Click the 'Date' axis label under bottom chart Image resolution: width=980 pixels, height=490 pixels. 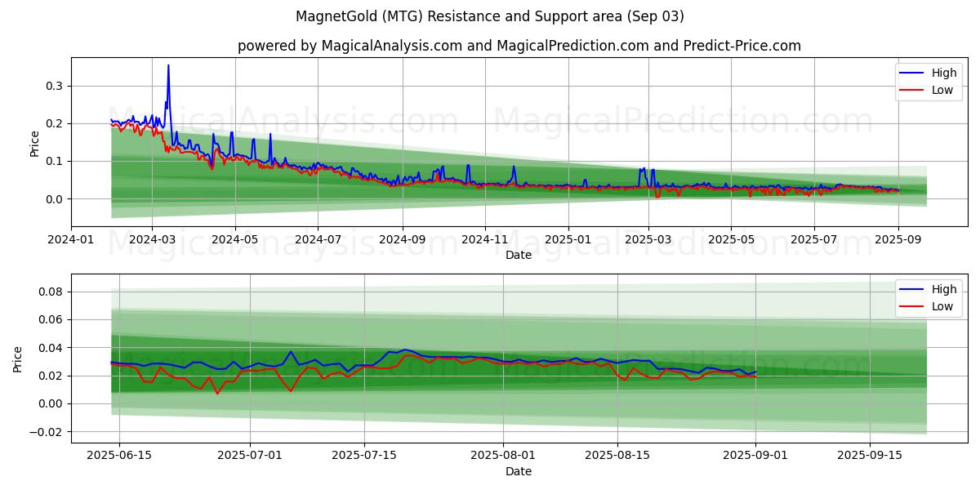[519, 471]
